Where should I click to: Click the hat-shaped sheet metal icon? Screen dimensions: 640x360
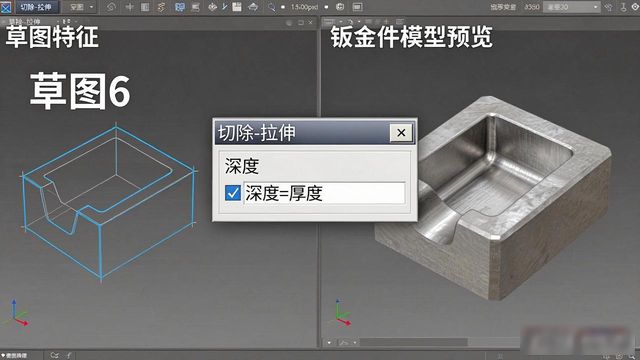pyautogui.click(x=253, y=7)
